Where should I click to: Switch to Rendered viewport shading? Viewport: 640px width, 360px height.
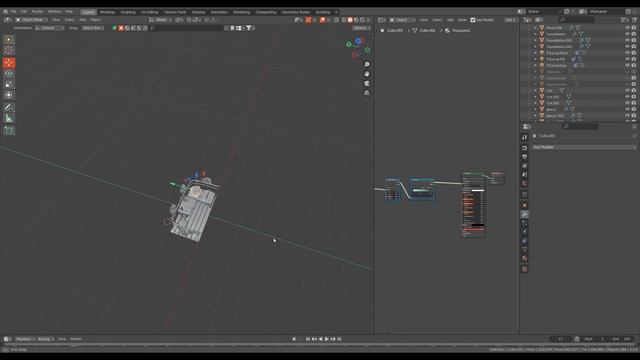pyautogui.click(x=362, y=20)
